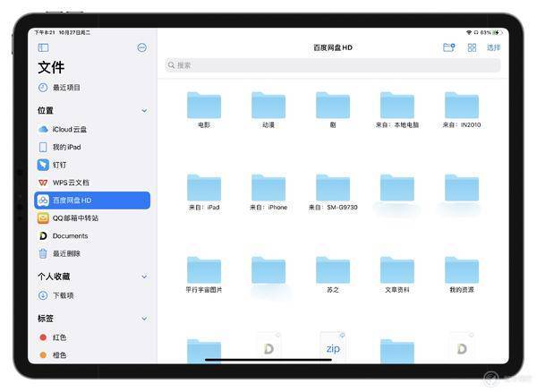The image size is (537, 392).
Task: Open WPS云文档 location
Action: click(92, 183)
